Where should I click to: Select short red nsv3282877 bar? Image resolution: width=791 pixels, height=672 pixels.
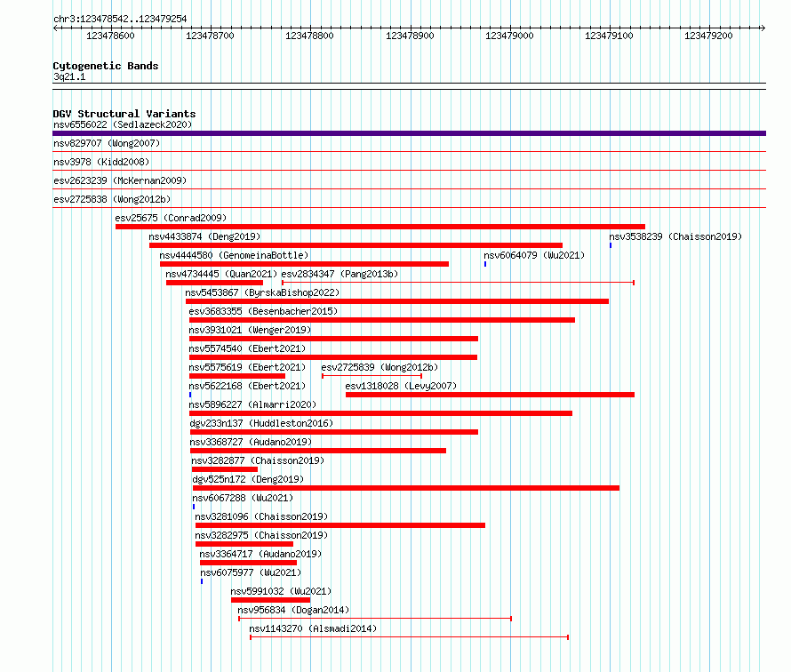[x=225, y=469]
